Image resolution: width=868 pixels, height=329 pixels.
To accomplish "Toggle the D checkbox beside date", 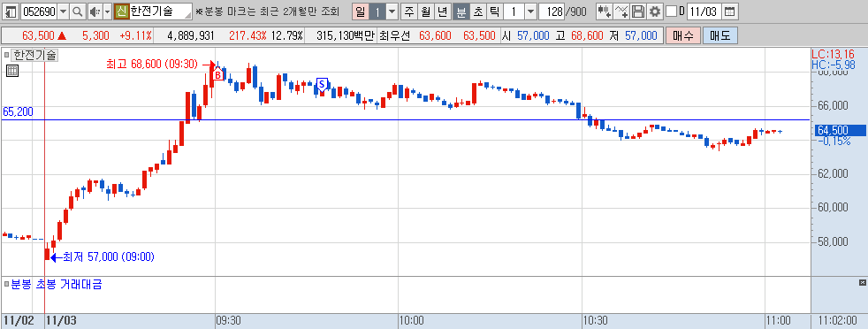I will click(x=671, y=11).
